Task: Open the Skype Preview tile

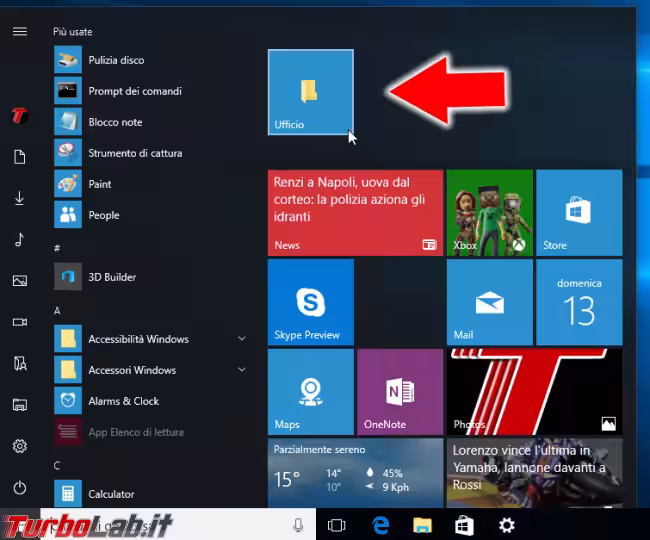Action: click(310, 301)
